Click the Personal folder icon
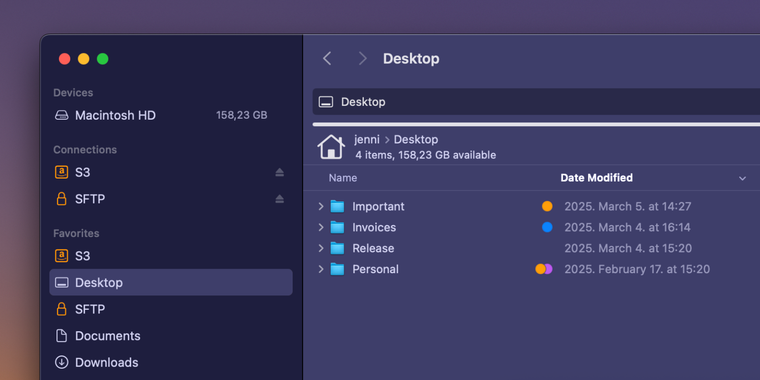760x380 pixels. click(x=337, y=269)
